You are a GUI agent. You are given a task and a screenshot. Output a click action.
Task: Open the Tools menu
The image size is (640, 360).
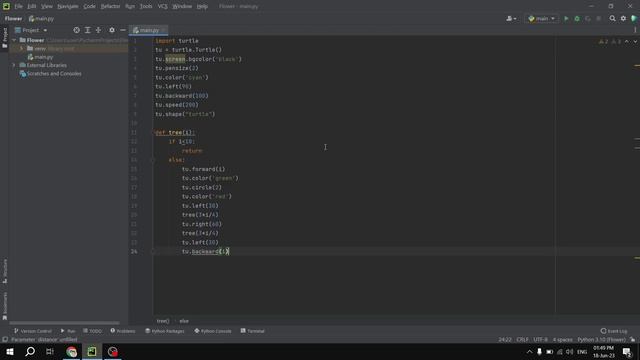tap(146, 7)
